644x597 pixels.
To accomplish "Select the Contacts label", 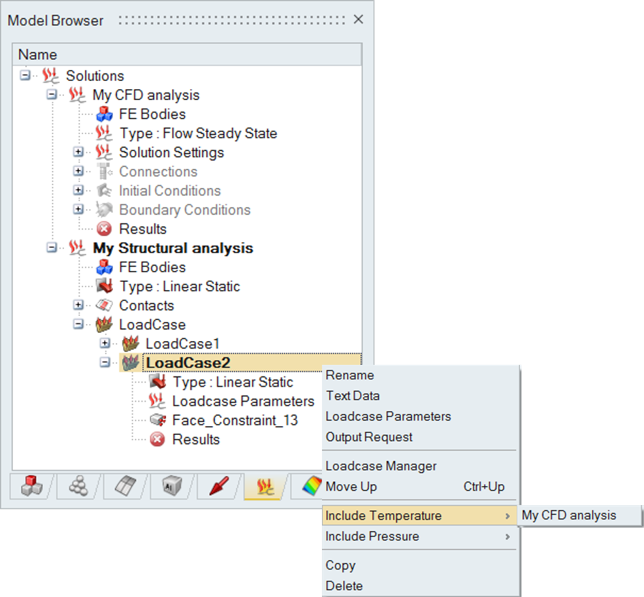I will pos(147,305).
